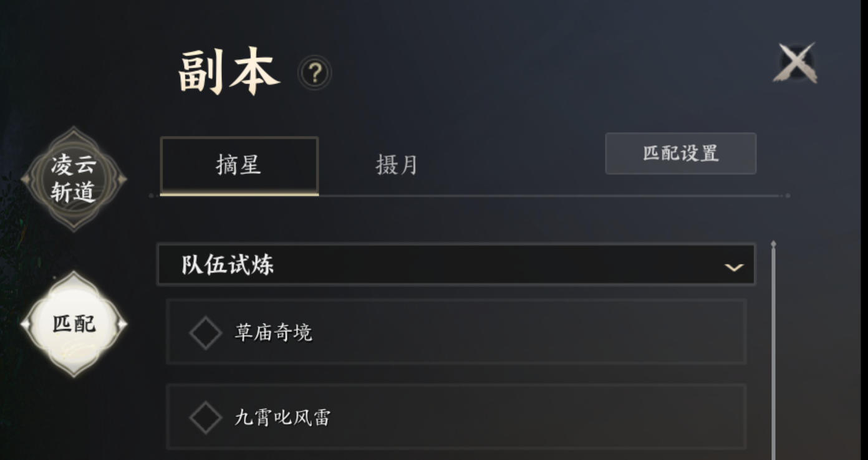Viewport: 868px width, 460px height.
Task: Select the 匹配 diamond emblem
Action: click(x=74, y=324)
